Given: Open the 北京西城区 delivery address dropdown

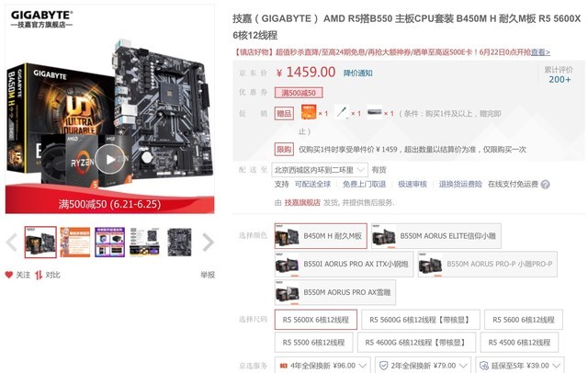Looking at the screenshot, I should pos(321,170).
